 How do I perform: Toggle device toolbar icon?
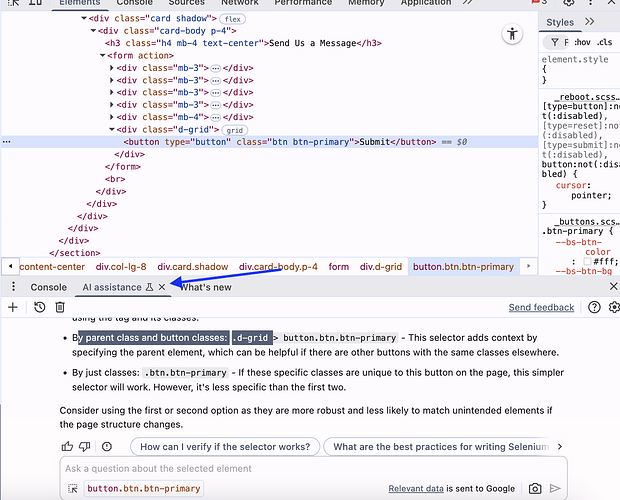(x=35, y=2)
